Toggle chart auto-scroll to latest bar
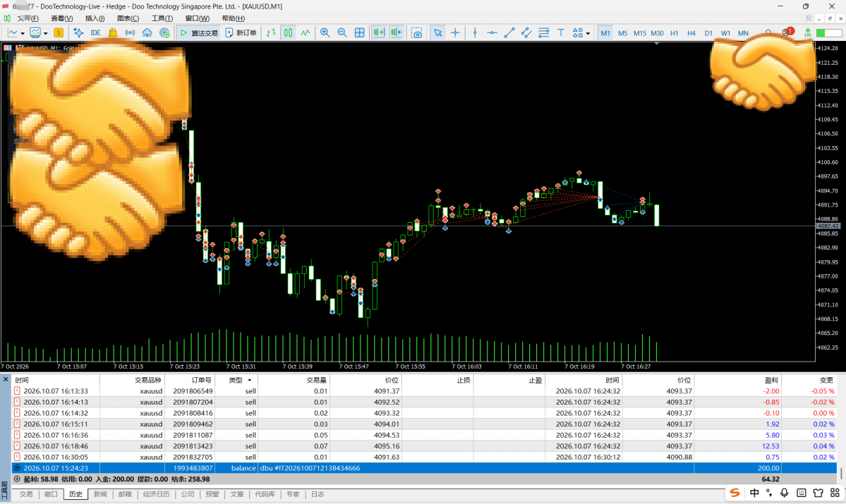846x504 pixels. click(x=379, y=33)
